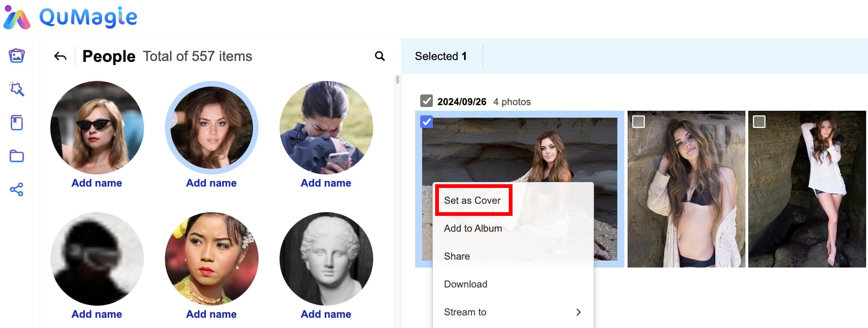This screenshot has width=868, height=328.
Task: Open the photo of woman standing in cave
Action: pyautogui.click(x=807, y=189)
